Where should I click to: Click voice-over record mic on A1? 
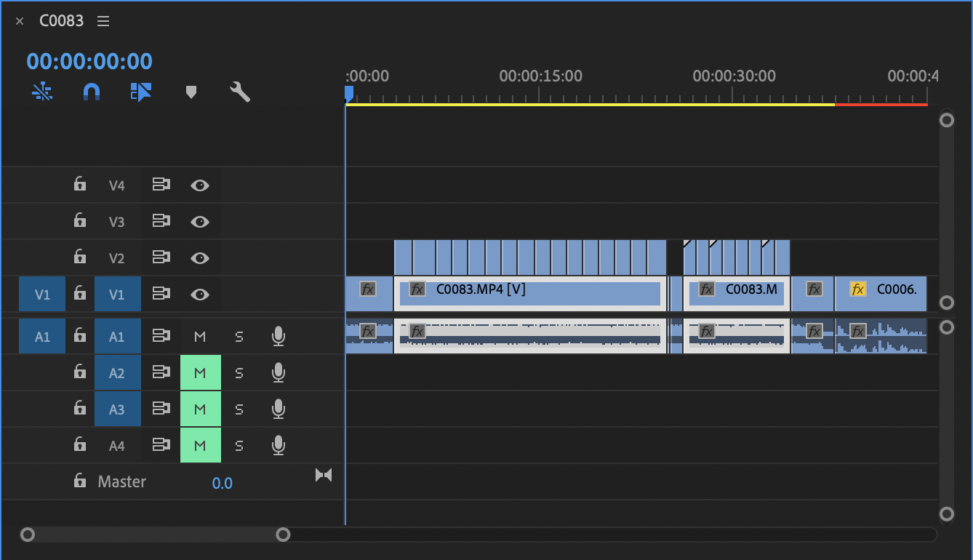click(278, 336)
